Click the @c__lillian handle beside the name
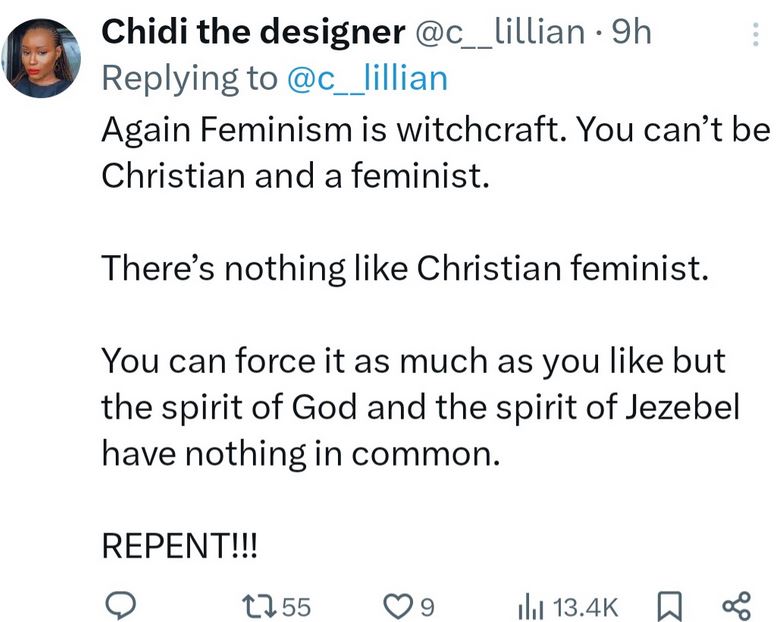This screenshot has width=776, height=622. [499, 32]
